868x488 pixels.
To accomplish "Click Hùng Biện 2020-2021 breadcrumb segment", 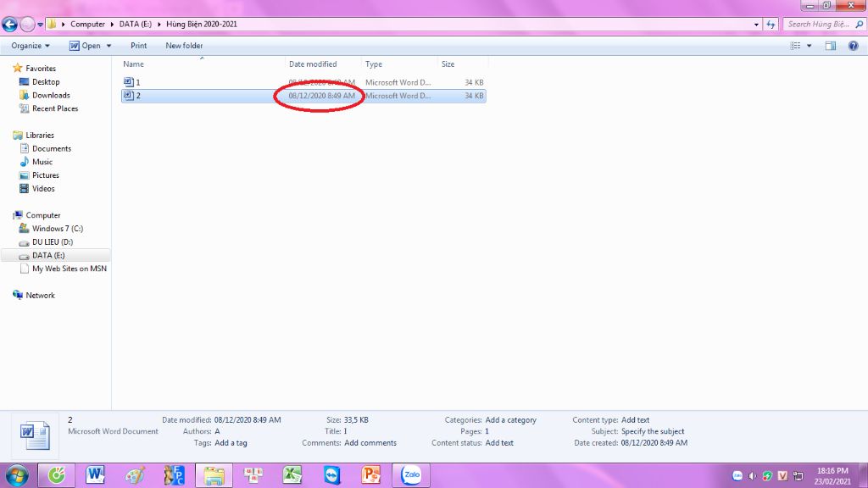I will pos(202,24).
